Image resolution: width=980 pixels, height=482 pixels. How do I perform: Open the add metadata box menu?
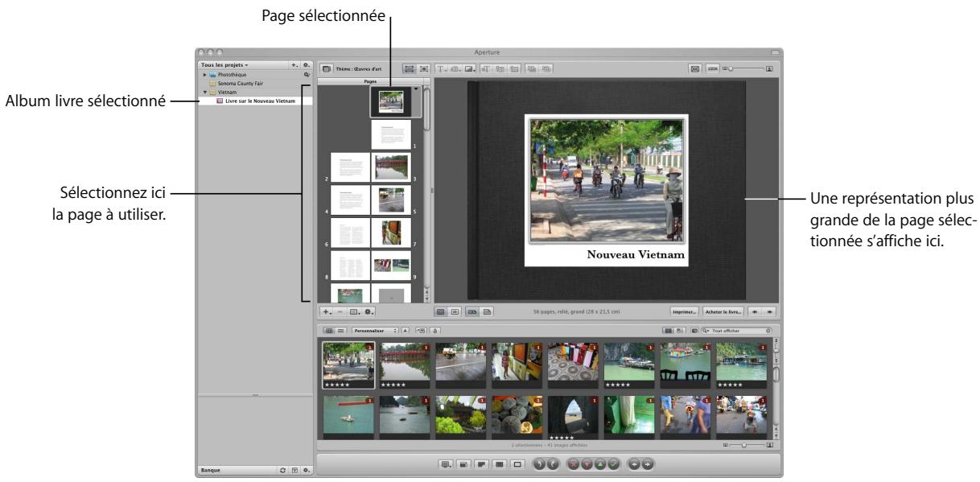point(456,69)
